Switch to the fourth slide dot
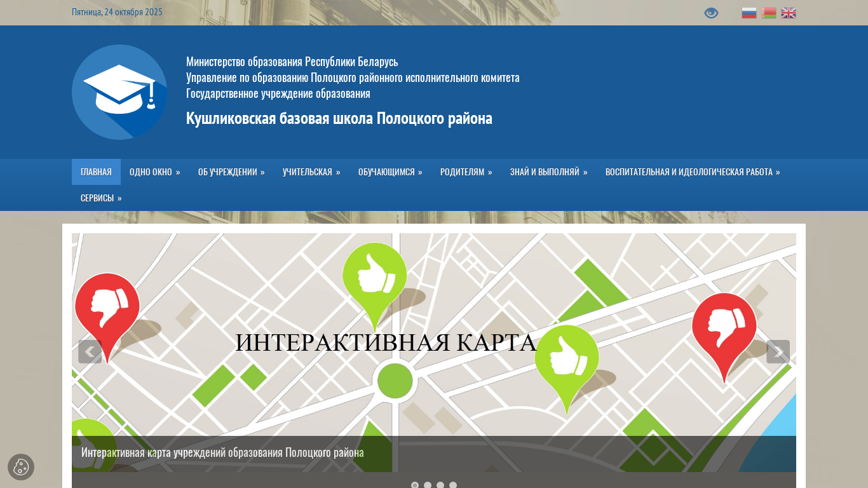 tap(453, 485)
